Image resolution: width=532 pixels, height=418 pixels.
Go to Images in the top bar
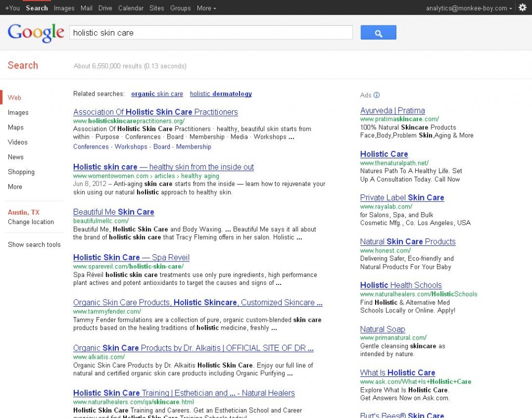click(x=64, y=8)
